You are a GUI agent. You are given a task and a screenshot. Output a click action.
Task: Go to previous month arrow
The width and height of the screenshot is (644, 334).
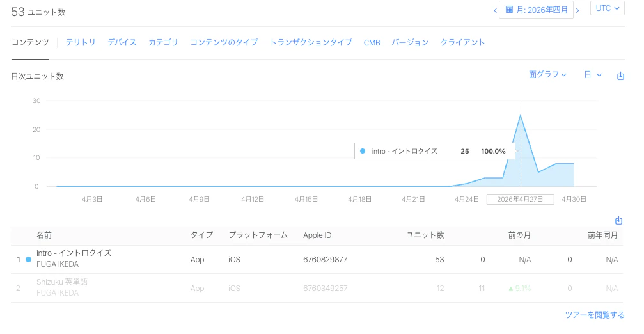pos(496,11)
